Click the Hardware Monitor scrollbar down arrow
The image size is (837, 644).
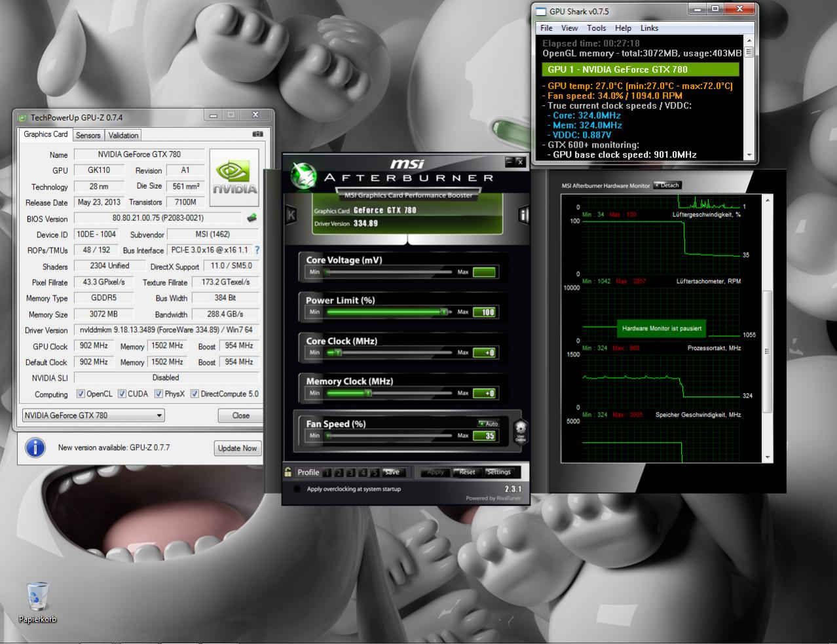[x=768, y=457]
